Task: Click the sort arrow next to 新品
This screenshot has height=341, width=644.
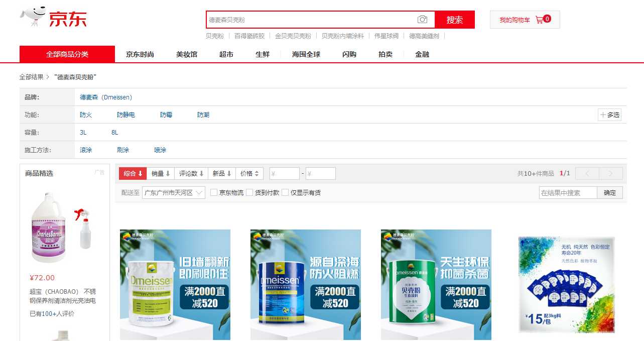Action: (x=229, y=173)
